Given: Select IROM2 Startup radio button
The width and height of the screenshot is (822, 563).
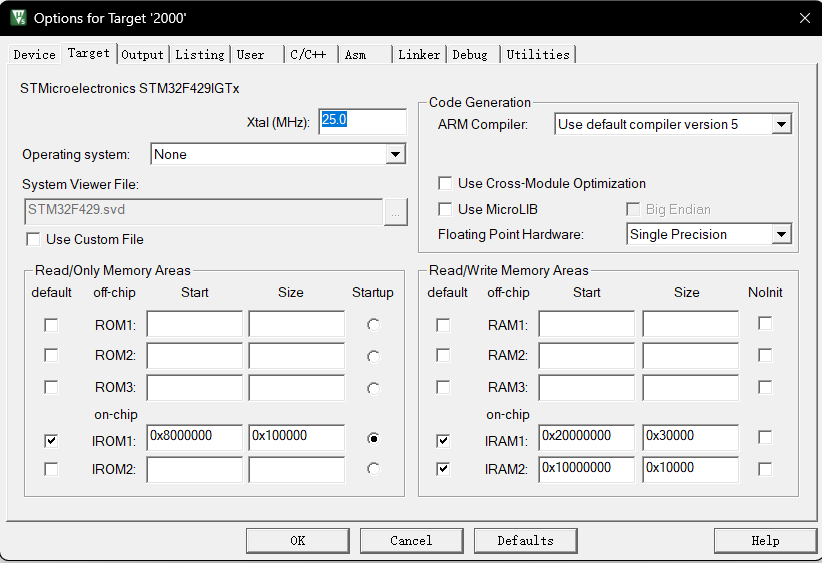Looking at the screenshot, I should 373,469.
